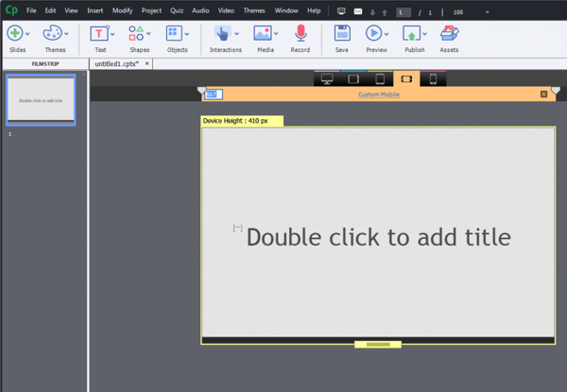Expand the Preview dropdown arrow
The image size is (567, 392).
pos(387,34)
